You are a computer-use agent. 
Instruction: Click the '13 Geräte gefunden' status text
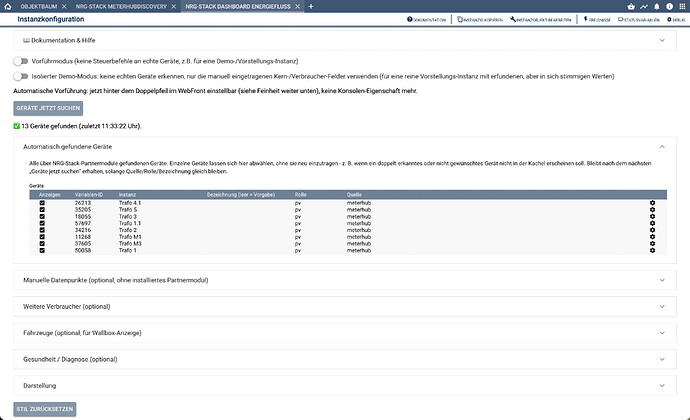point(81,126)
